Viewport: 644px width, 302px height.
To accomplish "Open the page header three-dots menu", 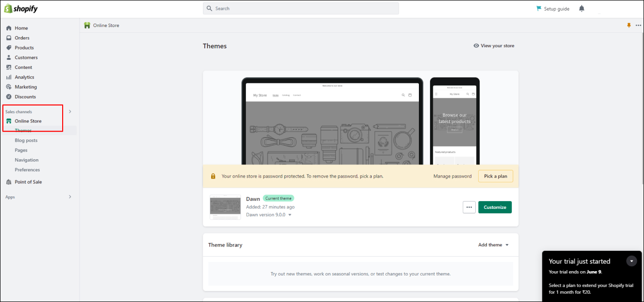I will point(638,26).
